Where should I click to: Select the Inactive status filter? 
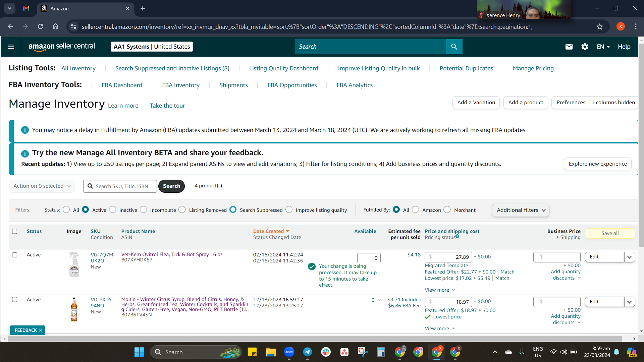(113, 209)
